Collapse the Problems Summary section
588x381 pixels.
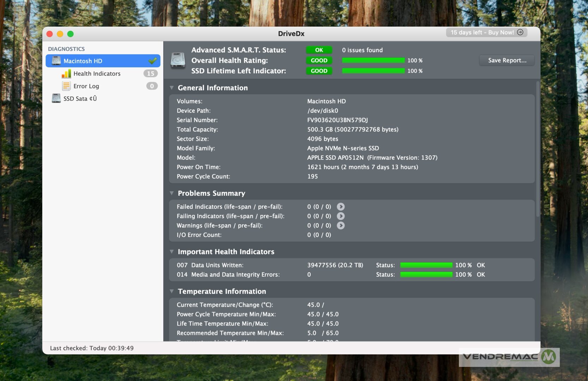click(x=172, y=193)
